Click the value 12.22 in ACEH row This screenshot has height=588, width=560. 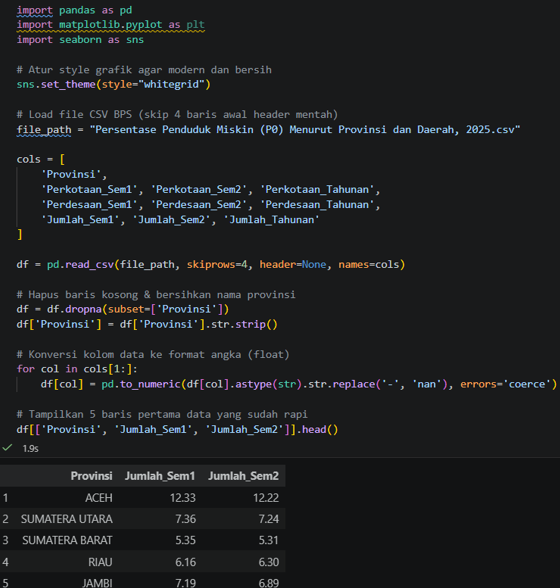pyautogui.click(x=266, y=498)
